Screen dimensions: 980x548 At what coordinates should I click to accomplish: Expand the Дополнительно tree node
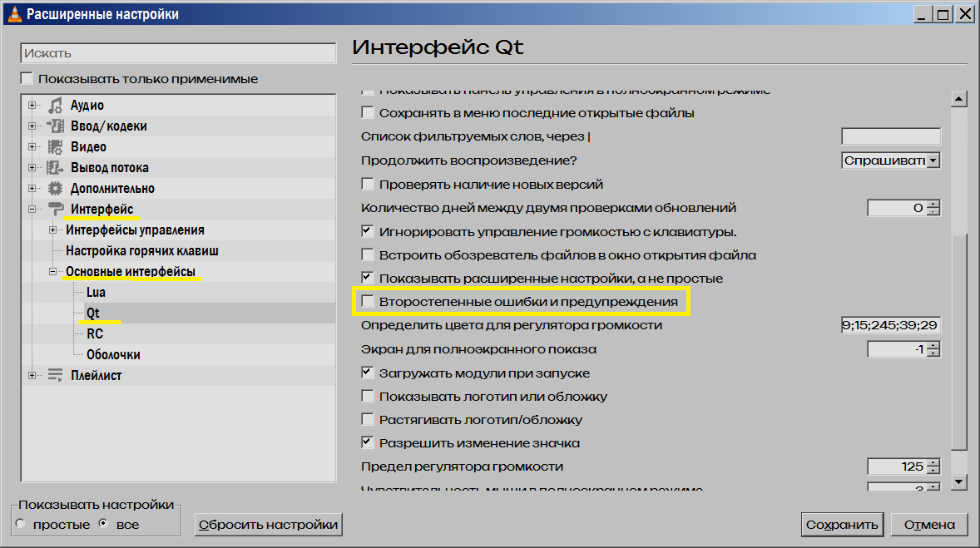(x=32, y=188)
